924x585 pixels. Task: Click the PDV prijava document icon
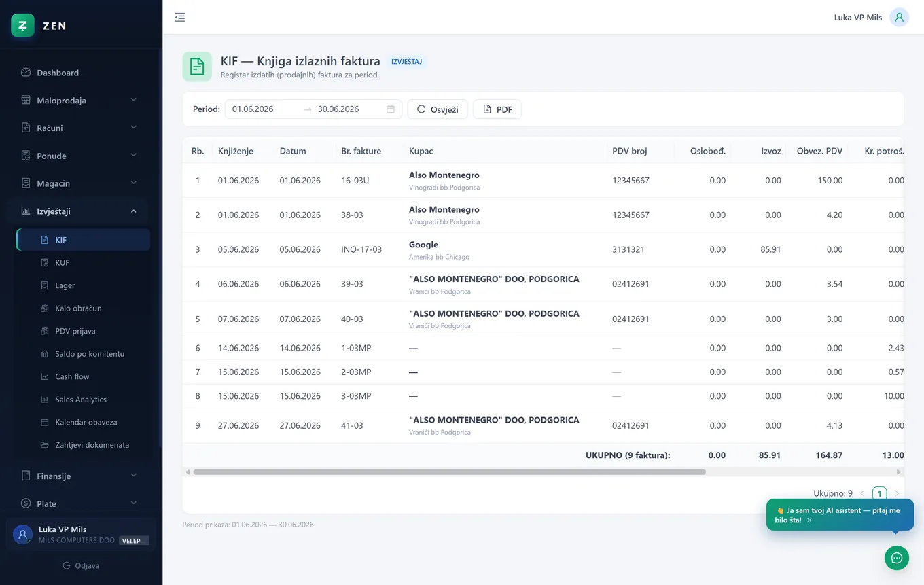coord(45,331)
